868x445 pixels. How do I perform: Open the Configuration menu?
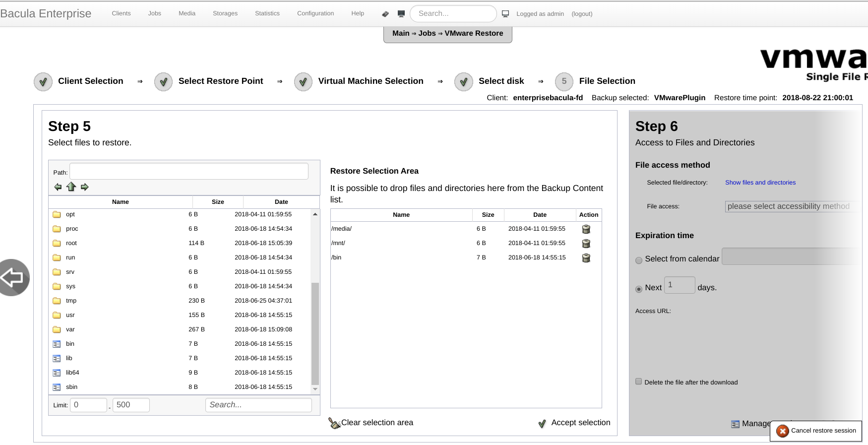tap(315, 13)
